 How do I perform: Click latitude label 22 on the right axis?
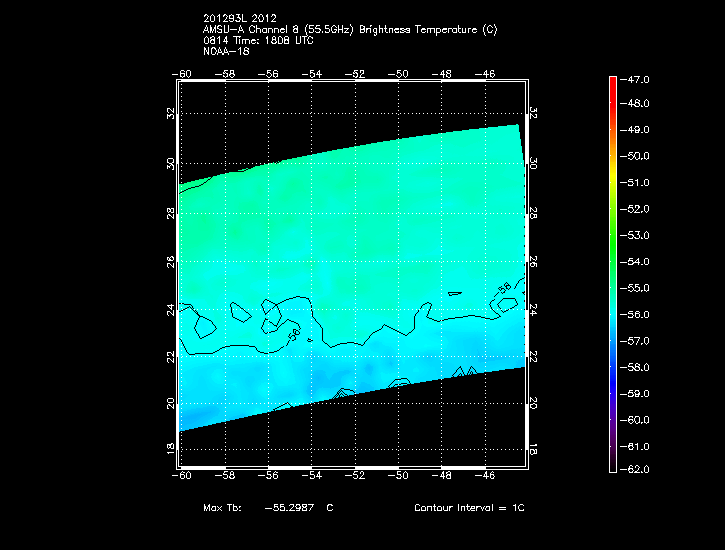coord(534,357)
